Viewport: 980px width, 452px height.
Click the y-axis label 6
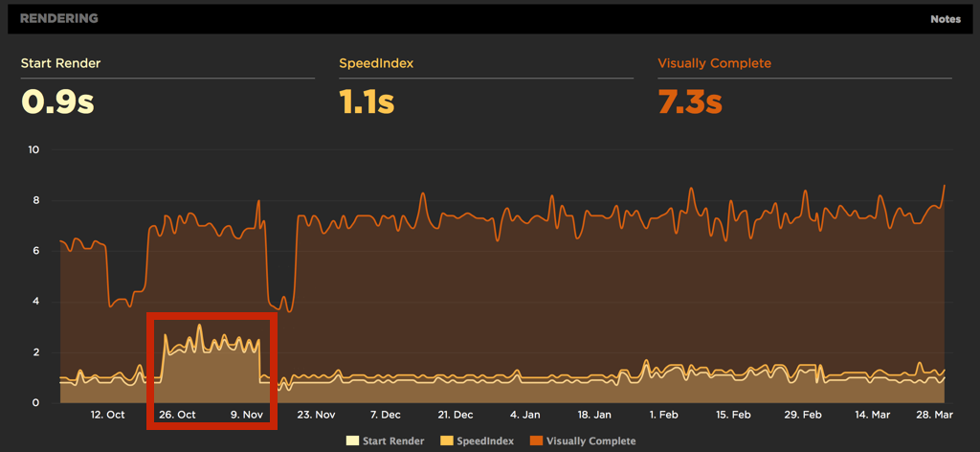35,251
